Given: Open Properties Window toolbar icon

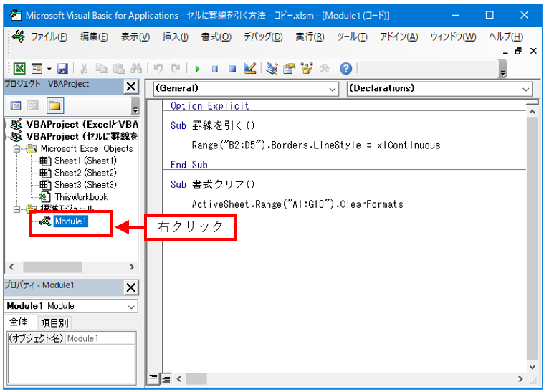Looking at the screenshot, I should click(289, 68).
